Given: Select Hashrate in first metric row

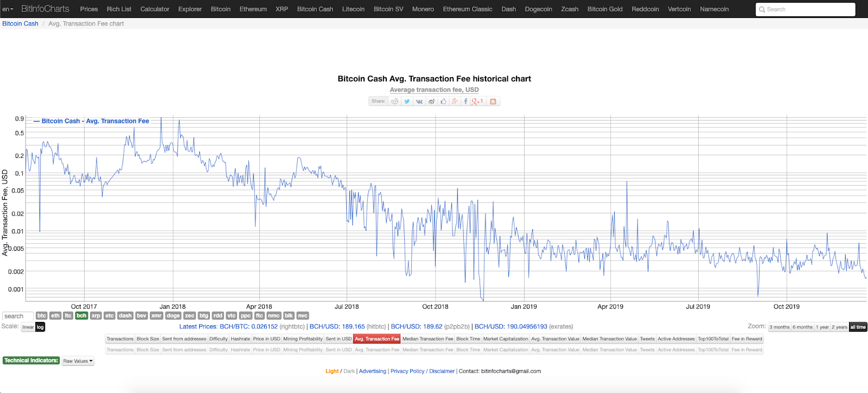Looking at the screenshot, I should (x=240, y=339).
